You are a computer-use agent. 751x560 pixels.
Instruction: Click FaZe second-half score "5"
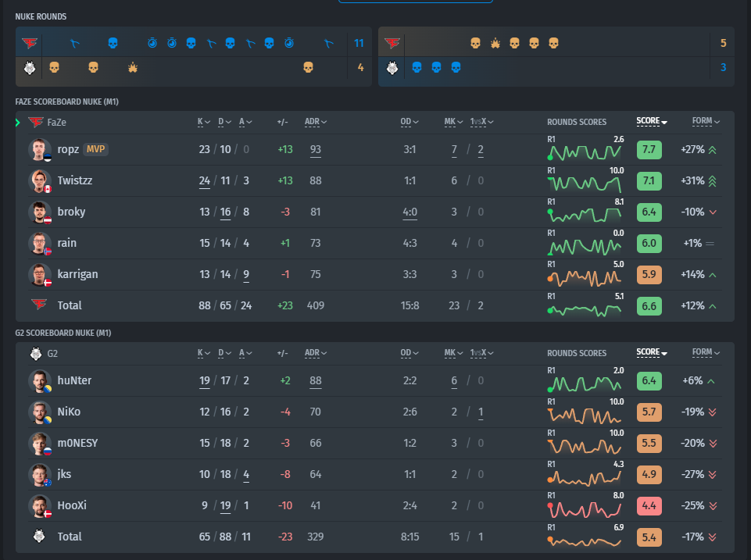[723, 43]
